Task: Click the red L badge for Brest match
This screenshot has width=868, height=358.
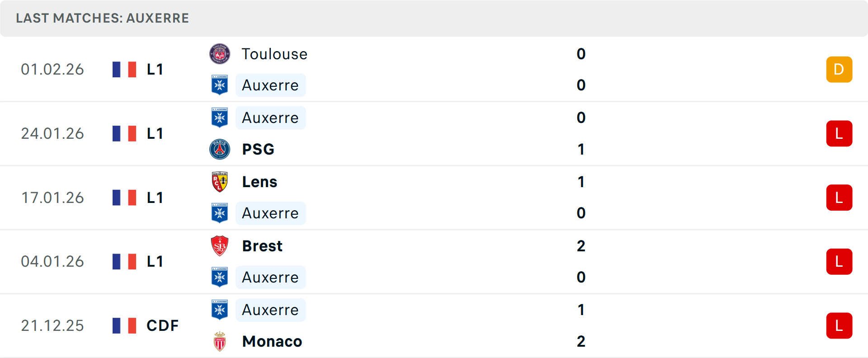Action: click(839, 262)
